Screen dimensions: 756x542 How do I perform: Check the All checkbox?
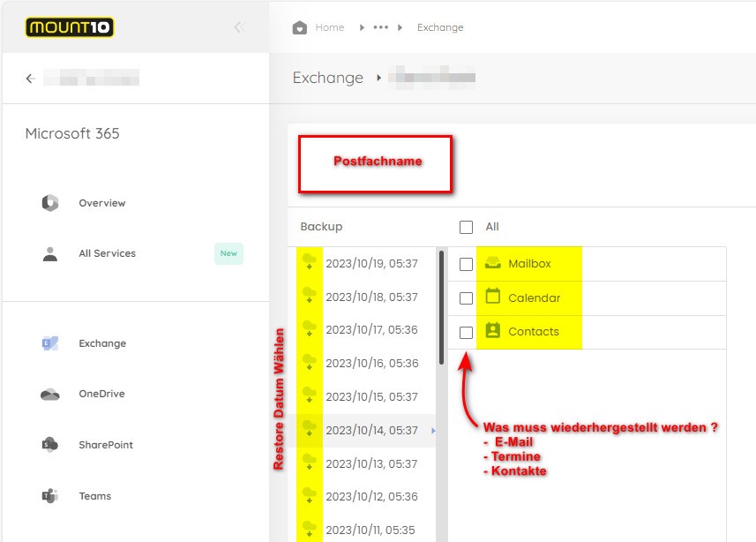pos(465,227)
